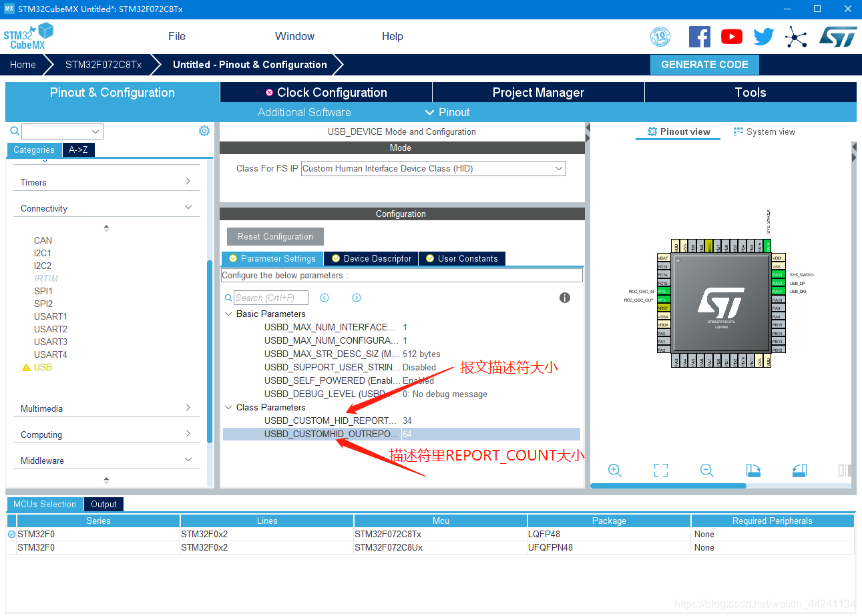This screenshot has height=616, width=862.
Task: Click the USBD_MAX_STR_DESC_SIZ 512 bytes value
Action: point(421,354)
